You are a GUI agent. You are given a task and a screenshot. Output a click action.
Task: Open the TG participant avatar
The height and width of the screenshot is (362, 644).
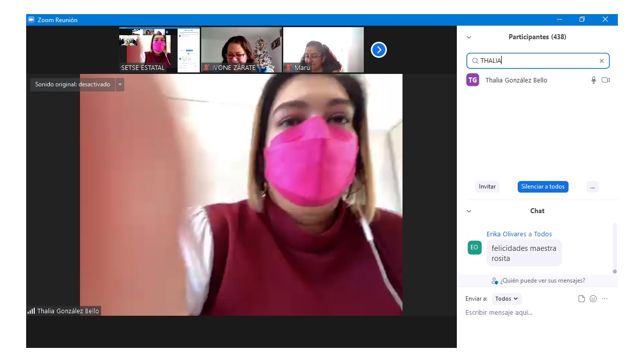coord(472,80)
